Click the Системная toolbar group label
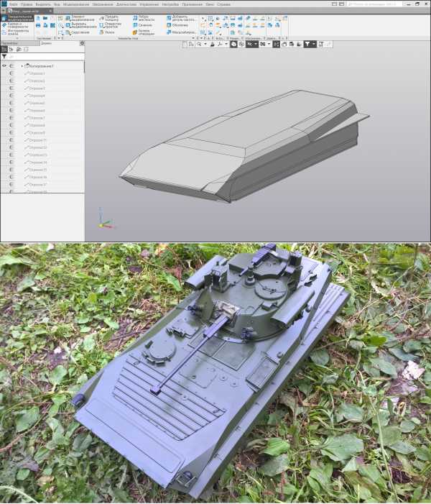This screenshot has height=504, width=431. point(45,38)
